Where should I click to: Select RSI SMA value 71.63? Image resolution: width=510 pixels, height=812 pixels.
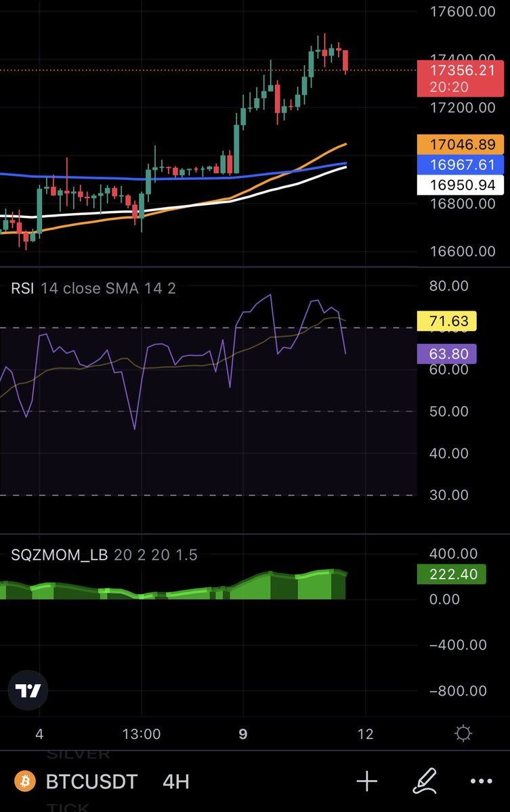point(447,321)
